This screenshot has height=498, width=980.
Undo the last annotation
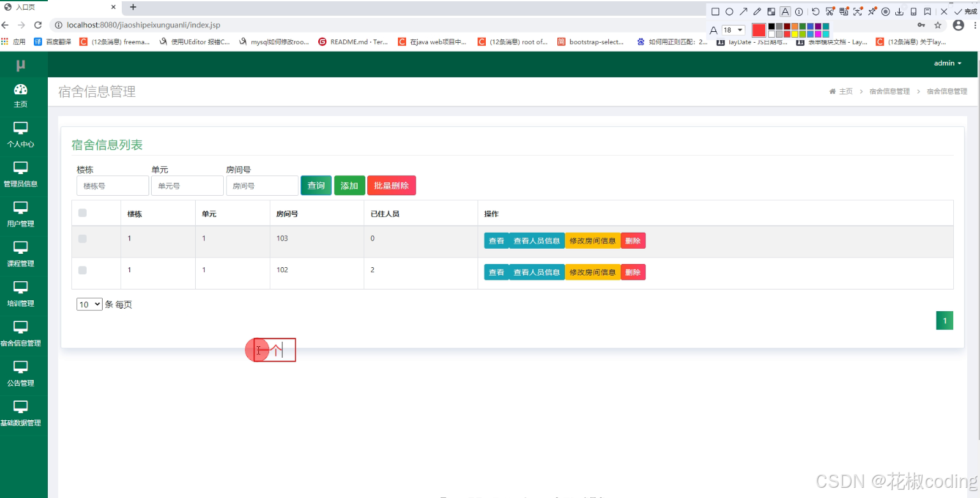(x=815, y=11)
